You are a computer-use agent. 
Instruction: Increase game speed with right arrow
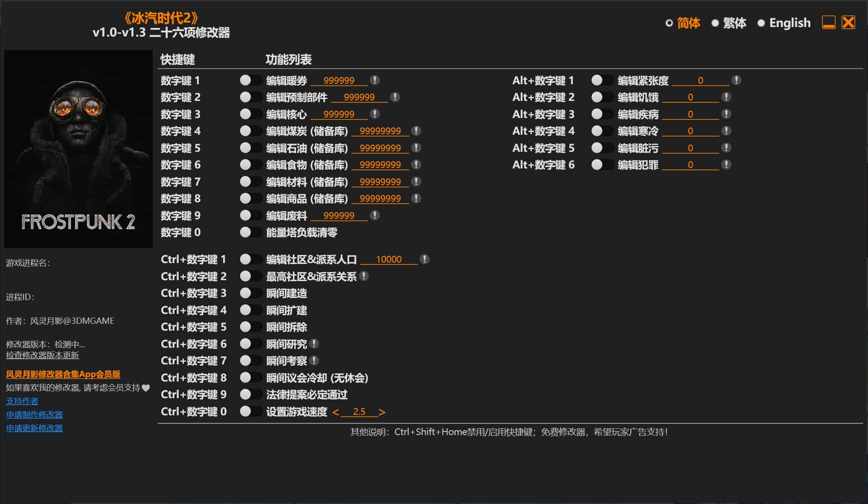tap(382, 412)
